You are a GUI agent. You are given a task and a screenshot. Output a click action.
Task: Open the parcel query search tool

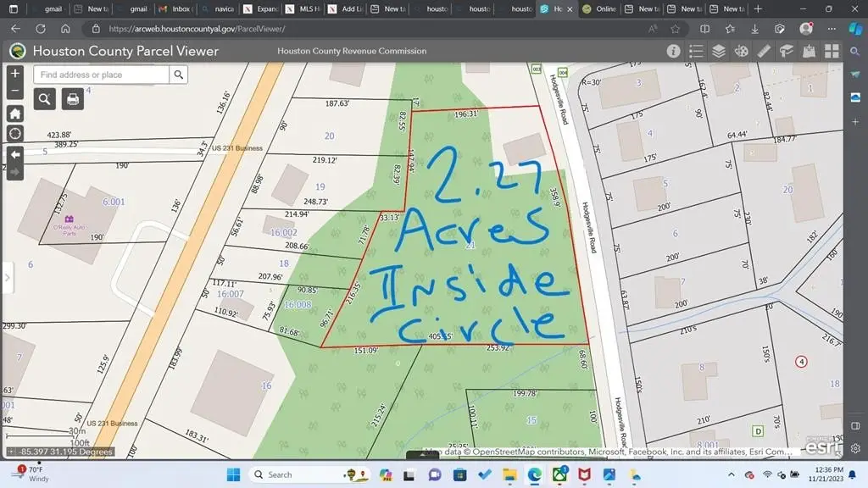coord(45,99)
